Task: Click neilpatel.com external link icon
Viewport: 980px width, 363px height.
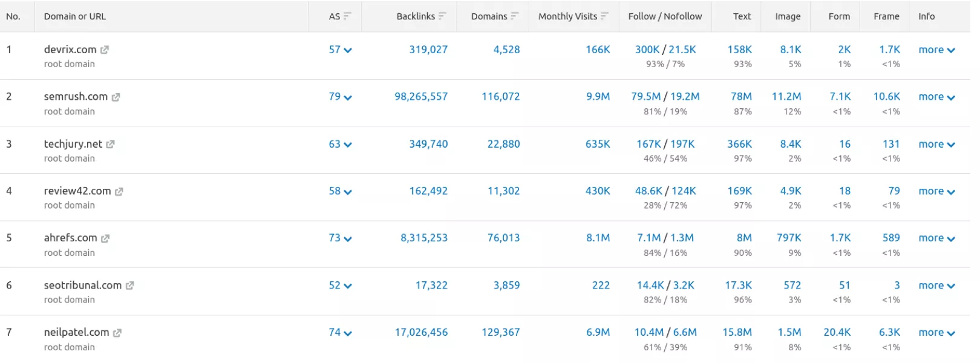Action: pyautogui.click(x=117, y=333)
